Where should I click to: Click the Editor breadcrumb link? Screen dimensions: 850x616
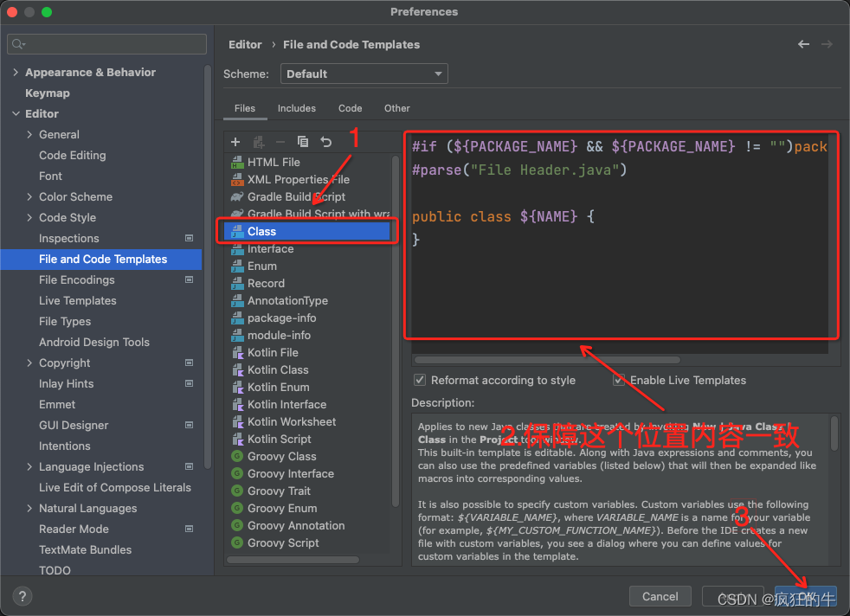point(245,44)
